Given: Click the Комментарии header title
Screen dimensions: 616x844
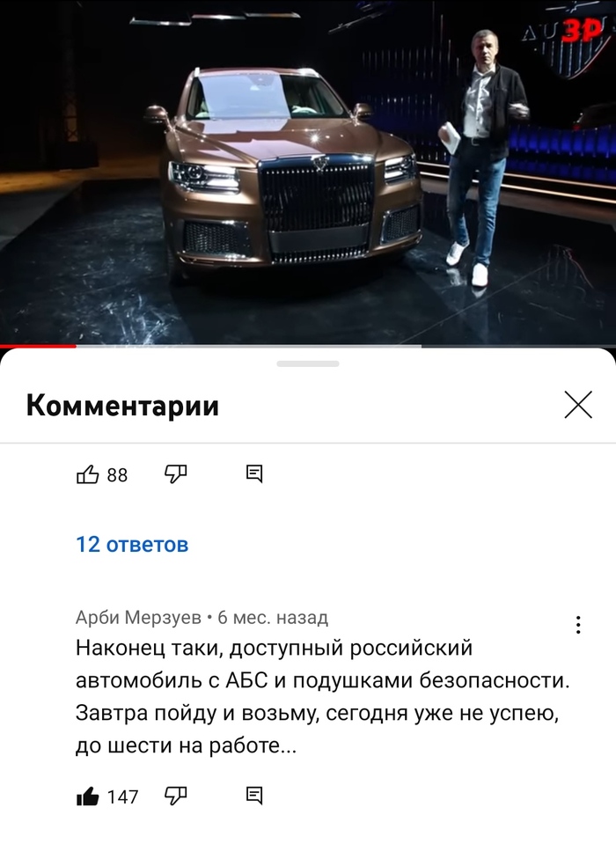Looking at the screenshot, I should point(122,406).
